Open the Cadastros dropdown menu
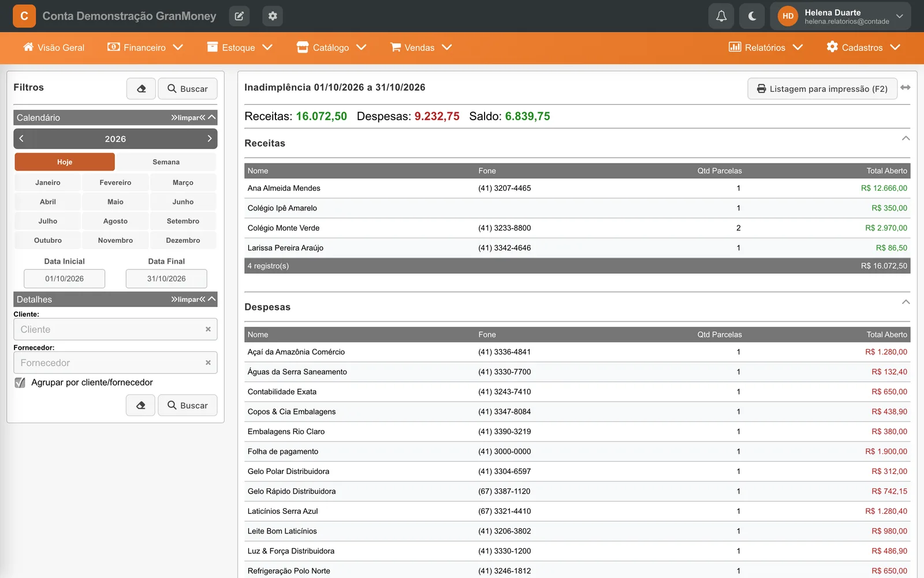 (x=863, y=47)
